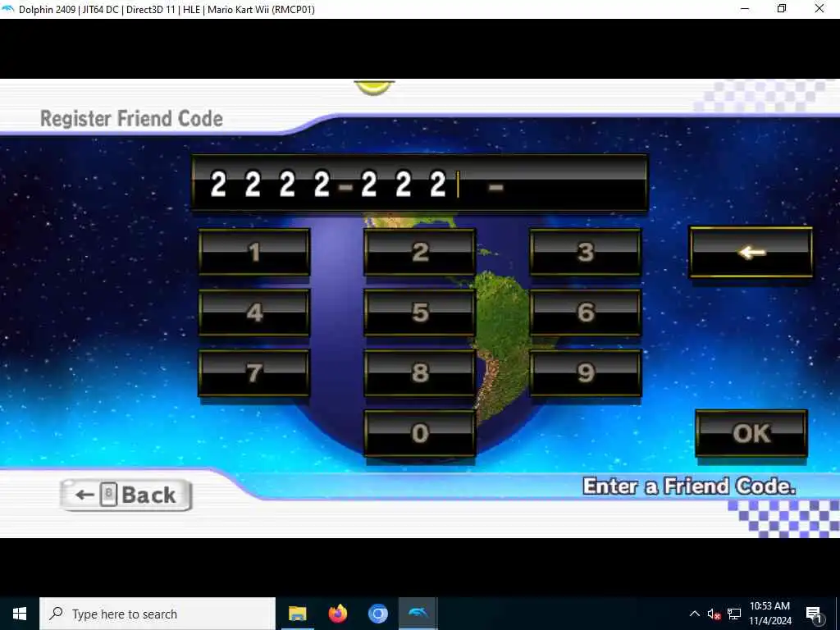Show hidden system tray icons
Image resolution: width=840 pixels, height=630 pixels.
click(694, 614)
